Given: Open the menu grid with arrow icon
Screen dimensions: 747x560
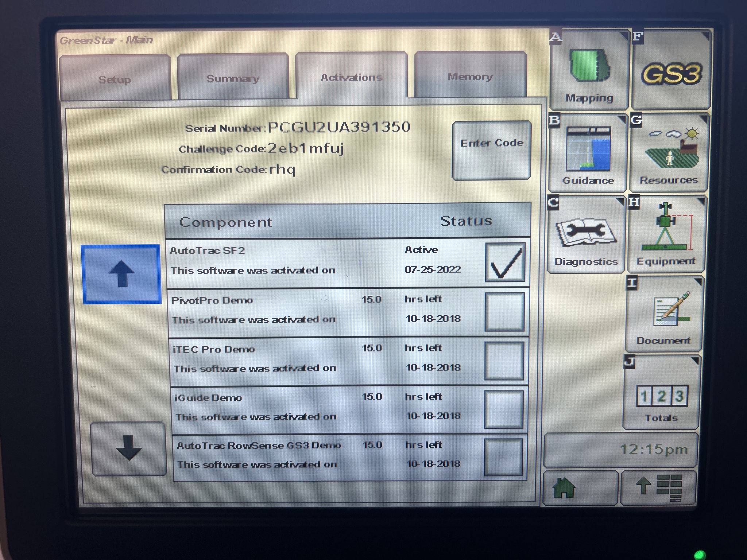Looking at the screenshot, I should click(x=658, y=488).
